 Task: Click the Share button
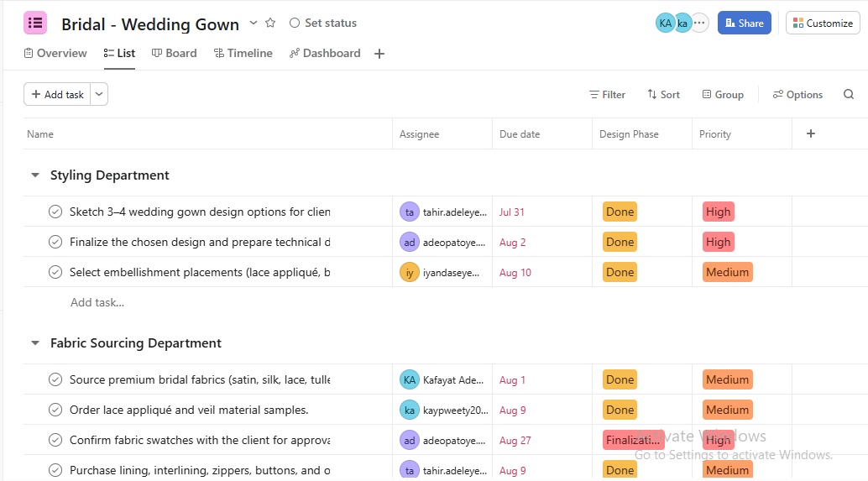click(x=744, y=24)
